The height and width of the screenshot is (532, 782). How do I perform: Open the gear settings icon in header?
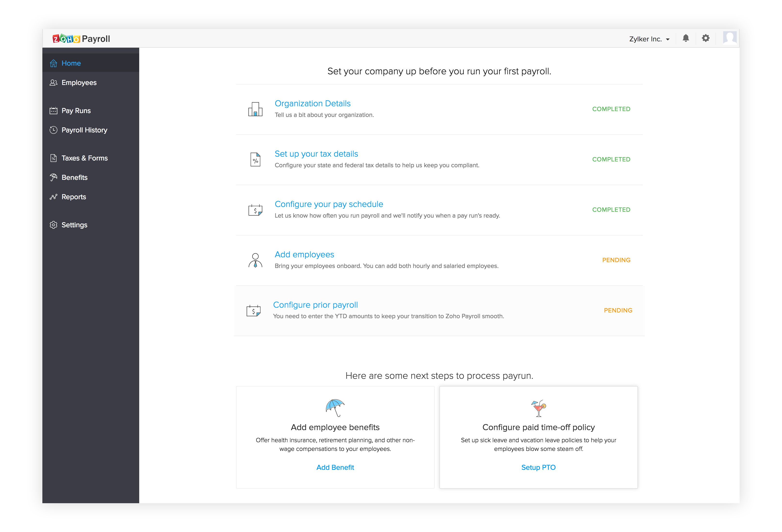705,38
